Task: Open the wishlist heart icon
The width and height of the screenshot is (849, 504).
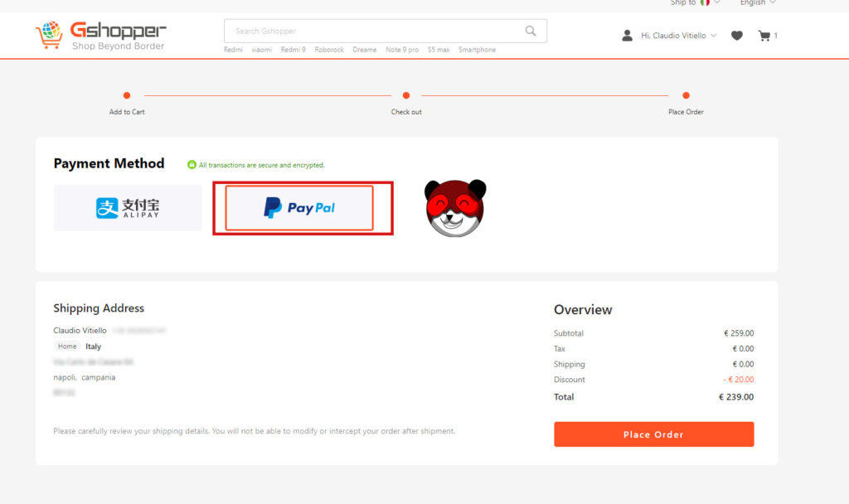Action: 737,36
